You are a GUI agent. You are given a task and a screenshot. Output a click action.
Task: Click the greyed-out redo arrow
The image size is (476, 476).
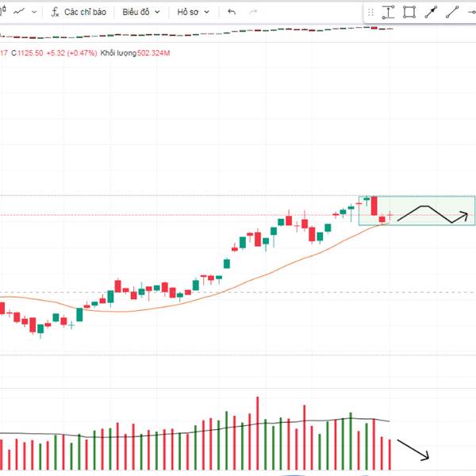coord(253,12)
